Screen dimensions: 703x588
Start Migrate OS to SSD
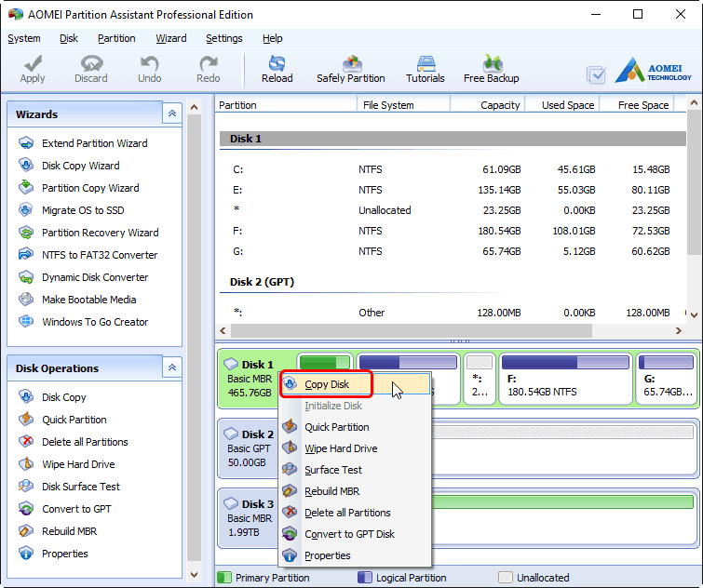[83, 210]
